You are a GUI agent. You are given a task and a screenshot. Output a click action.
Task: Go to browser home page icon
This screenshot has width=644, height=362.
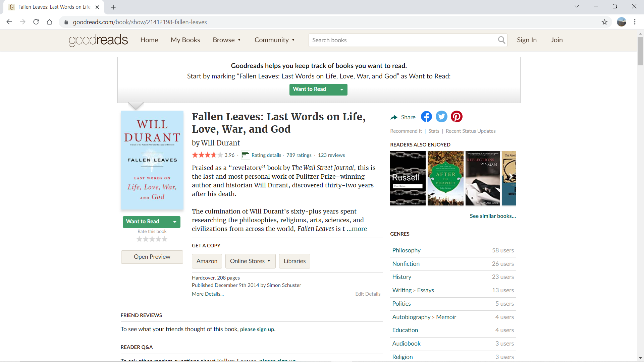click(x=50, y=22)
